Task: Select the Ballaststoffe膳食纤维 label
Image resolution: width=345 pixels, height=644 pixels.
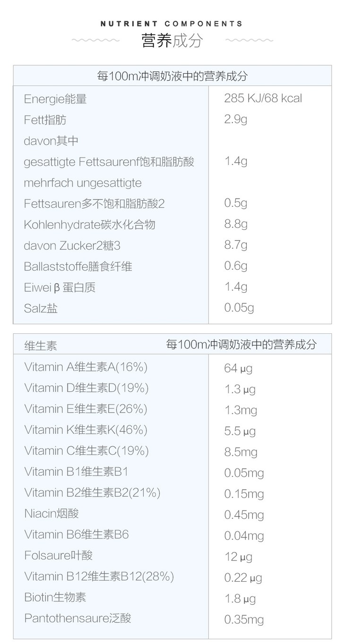Action: [x=78, y=266]
